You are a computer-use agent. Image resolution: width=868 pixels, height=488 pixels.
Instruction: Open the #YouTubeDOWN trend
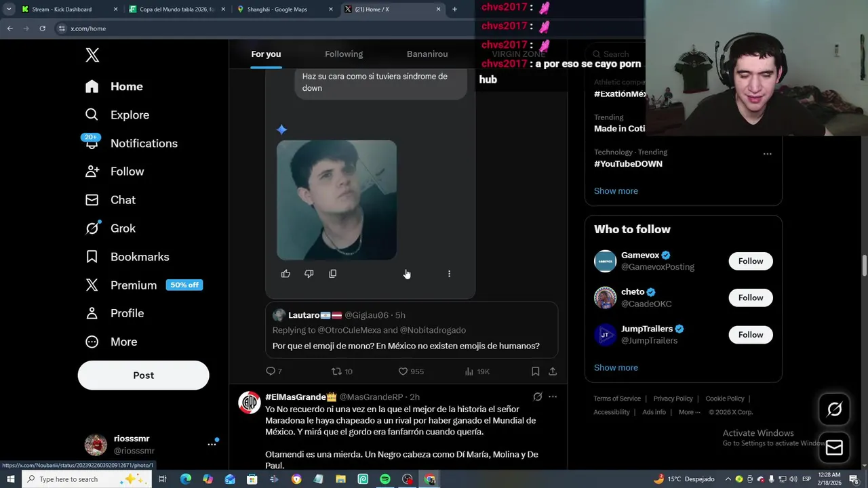(x=628, y=164)
